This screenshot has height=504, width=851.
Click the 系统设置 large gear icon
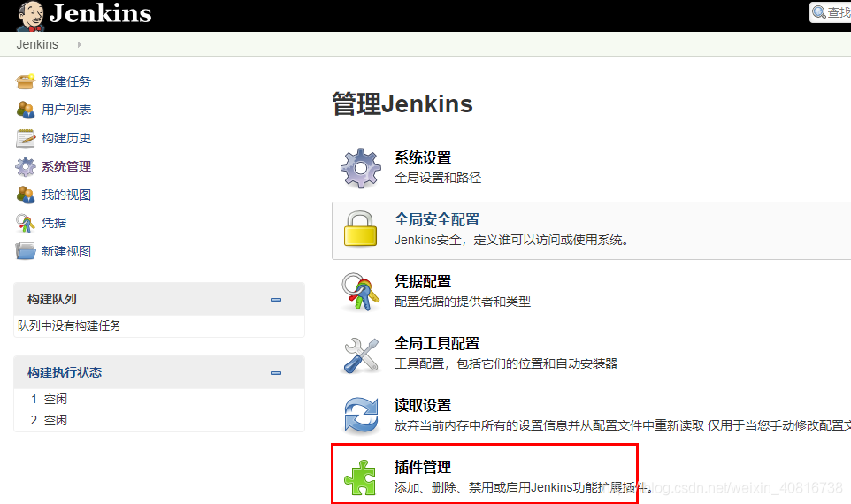tap(360, 168)
